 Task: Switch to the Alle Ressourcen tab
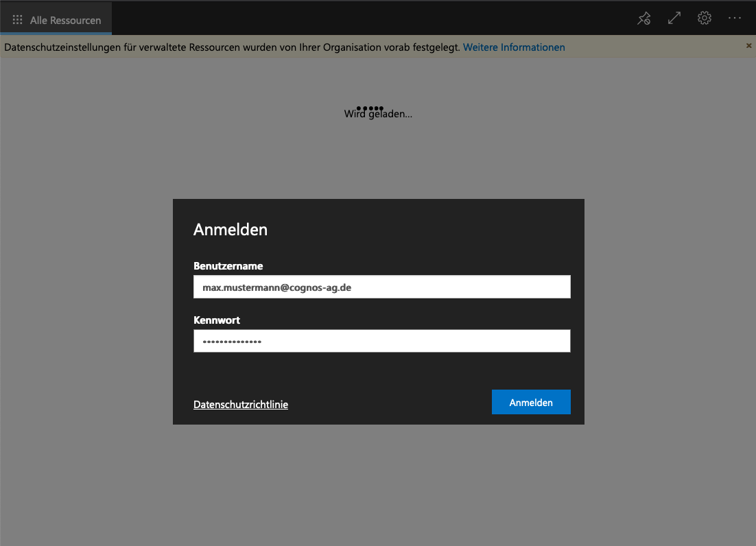[65, 21]
